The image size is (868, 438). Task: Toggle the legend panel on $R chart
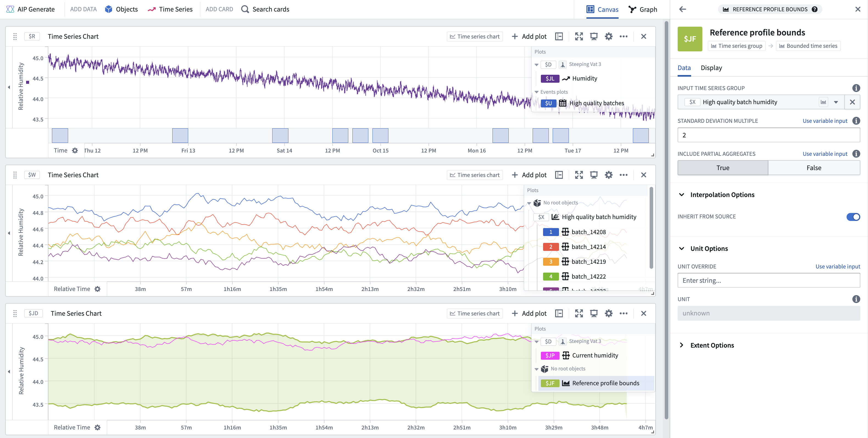559,37
